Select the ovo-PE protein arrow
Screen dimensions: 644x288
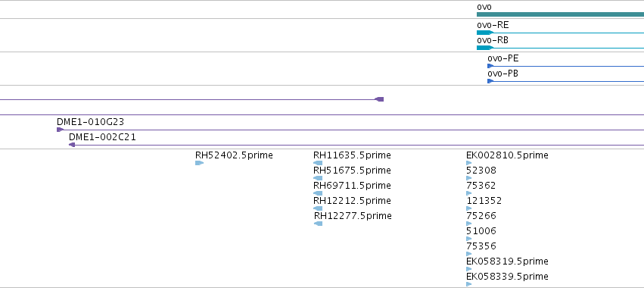pos(565,66)
